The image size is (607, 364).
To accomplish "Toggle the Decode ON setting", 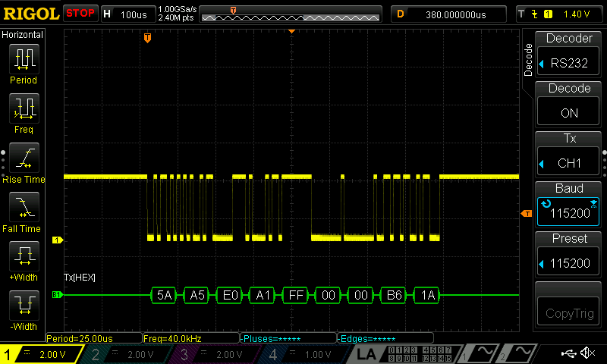I will point(574,105).
